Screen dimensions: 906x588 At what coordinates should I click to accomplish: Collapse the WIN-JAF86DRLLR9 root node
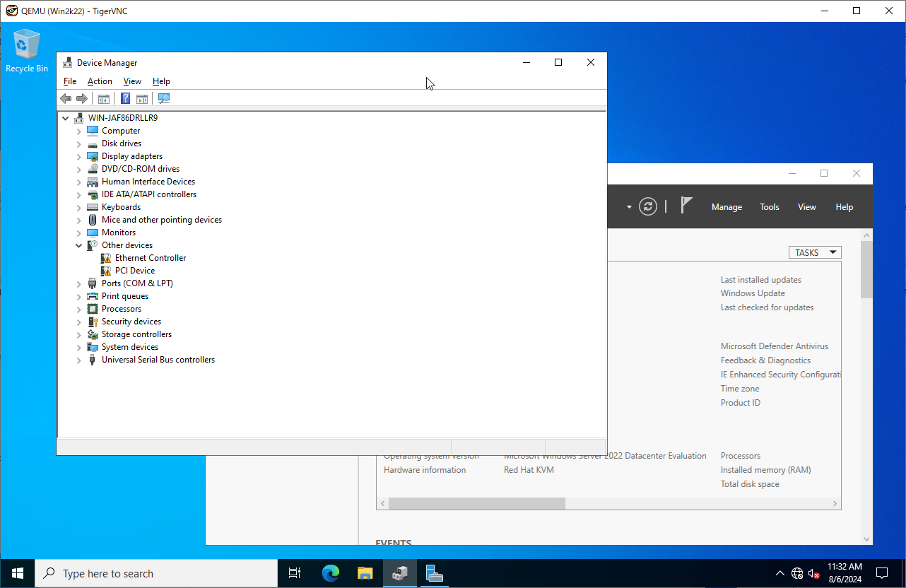pyautogui.click(x=66, y=118)
